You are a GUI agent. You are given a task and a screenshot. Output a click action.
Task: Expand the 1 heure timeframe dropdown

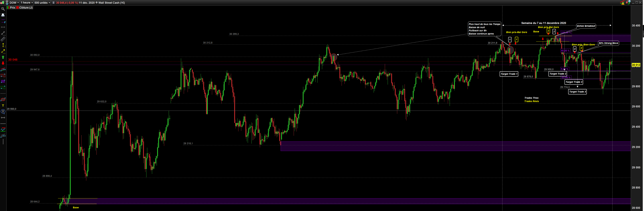point(27,3)
